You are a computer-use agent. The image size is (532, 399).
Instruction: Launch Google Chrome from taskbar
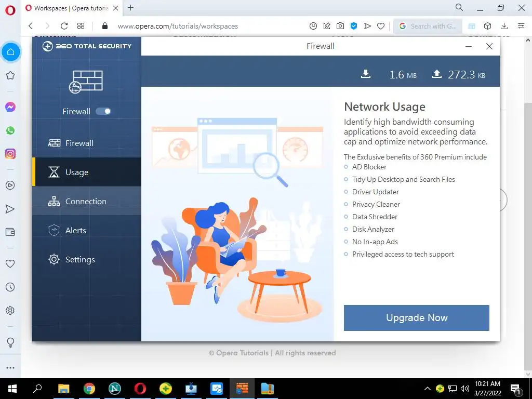pos(89,389)
